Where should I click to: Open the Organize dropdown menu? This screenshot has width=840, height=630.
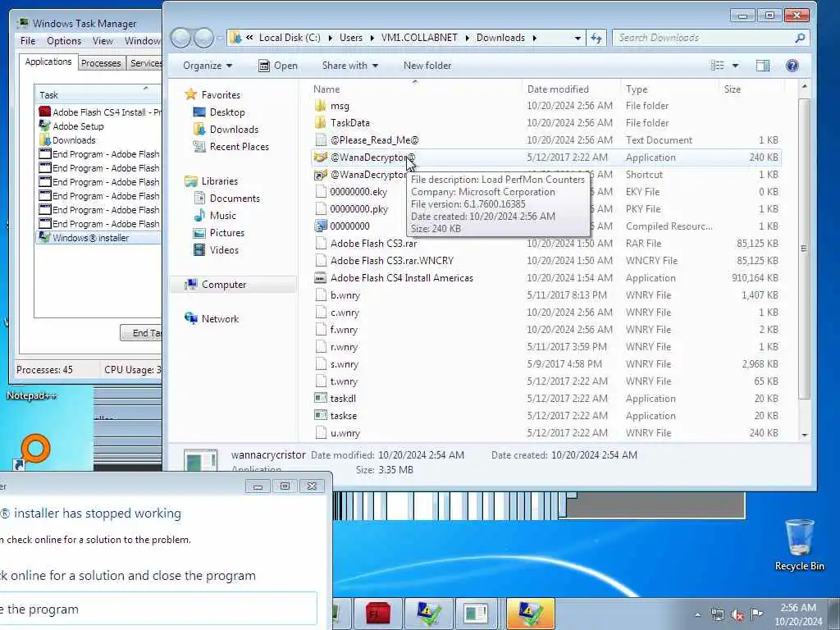[x=208, y=66]
